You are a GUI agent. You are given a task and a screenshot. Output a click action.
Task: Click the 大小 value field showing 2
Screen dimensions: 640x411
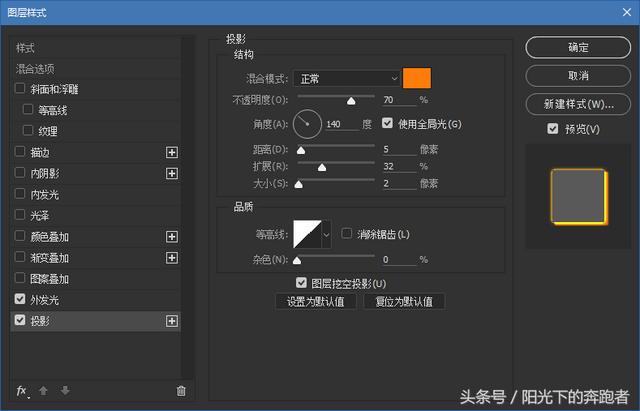coord(399,184)
